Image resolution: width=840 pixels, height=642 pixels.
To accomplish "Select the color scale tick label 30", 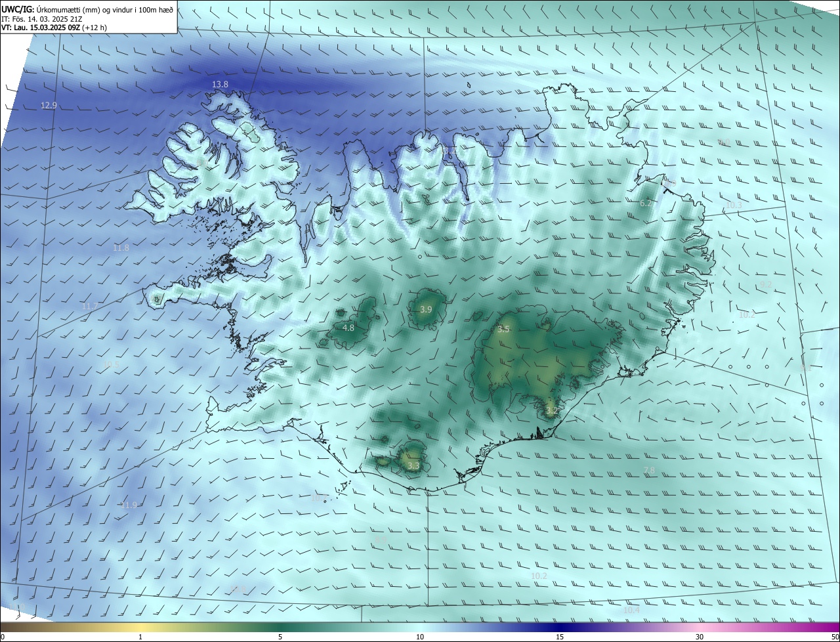I will [x=700, y=637].
